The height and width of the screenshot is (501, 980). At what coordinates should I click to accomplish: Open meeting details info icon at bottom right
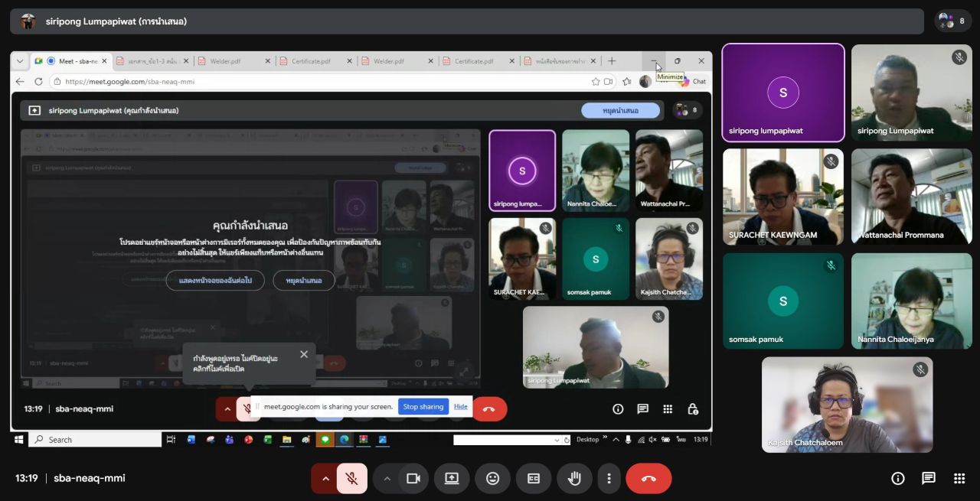point(898,479)
